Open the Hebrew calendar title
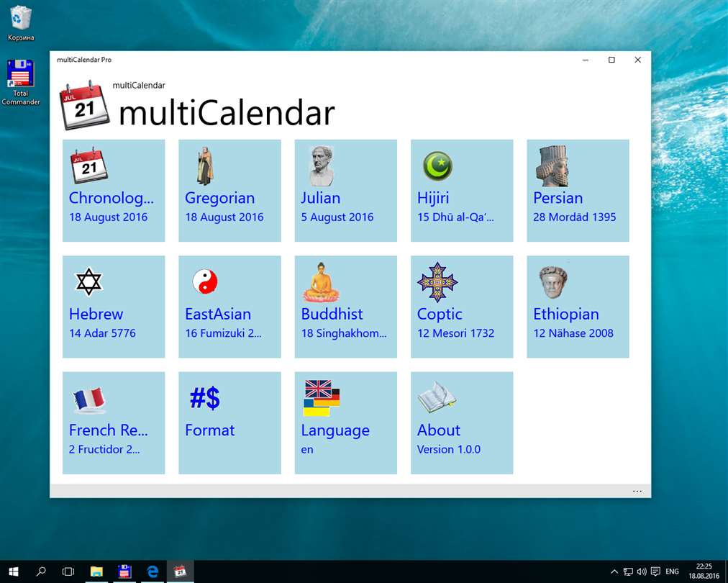The height and width of the screenshot is (583, 728). [96, 314]
